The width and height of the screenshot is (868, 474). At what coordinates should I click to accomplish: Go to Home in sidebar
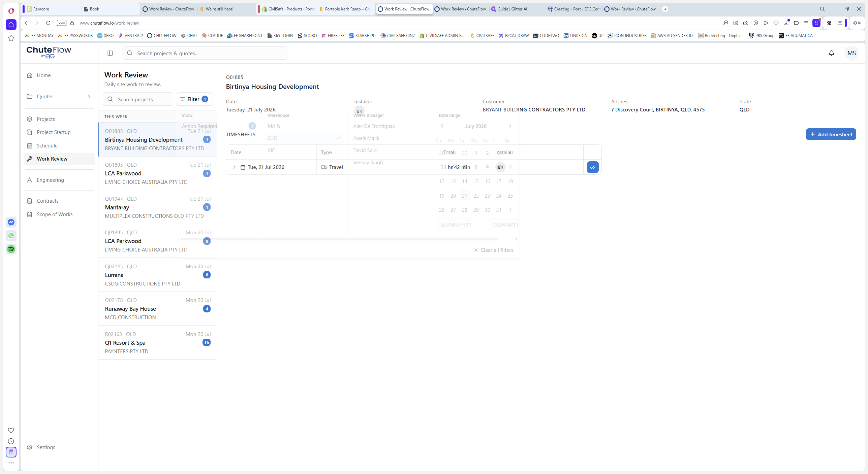[x=59, y=75]
